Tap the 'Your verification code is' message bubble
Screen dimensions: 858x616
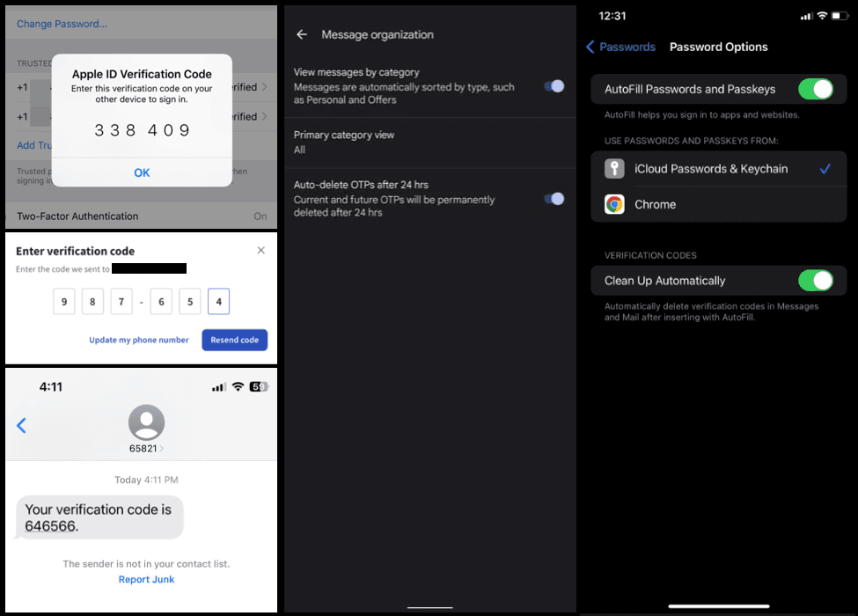[99, 517]
